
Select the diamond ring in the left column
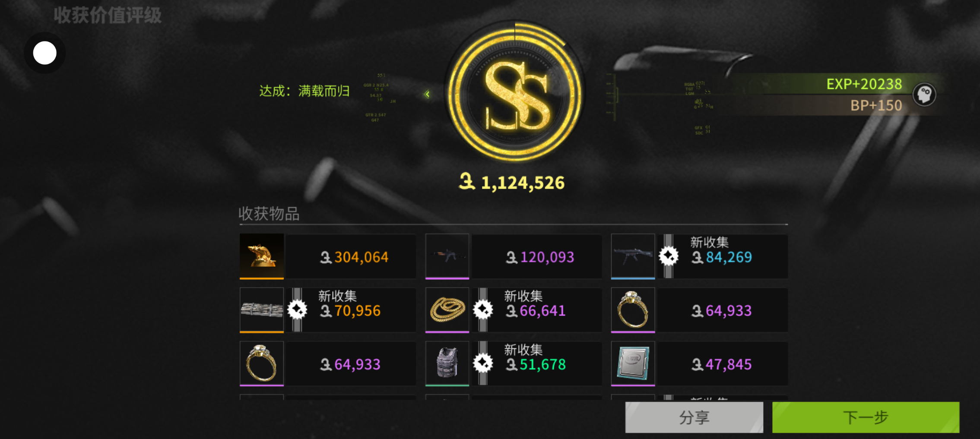point(262,363)
